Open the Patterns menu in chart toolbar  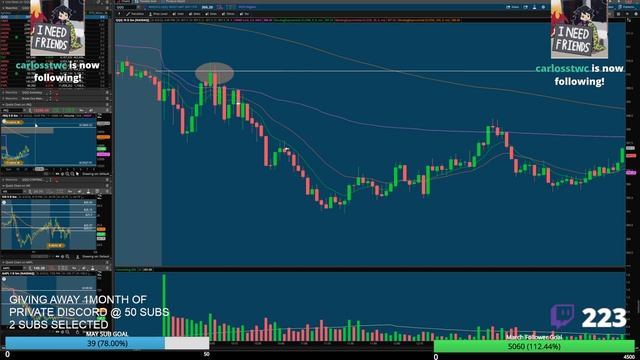point(626,7)
